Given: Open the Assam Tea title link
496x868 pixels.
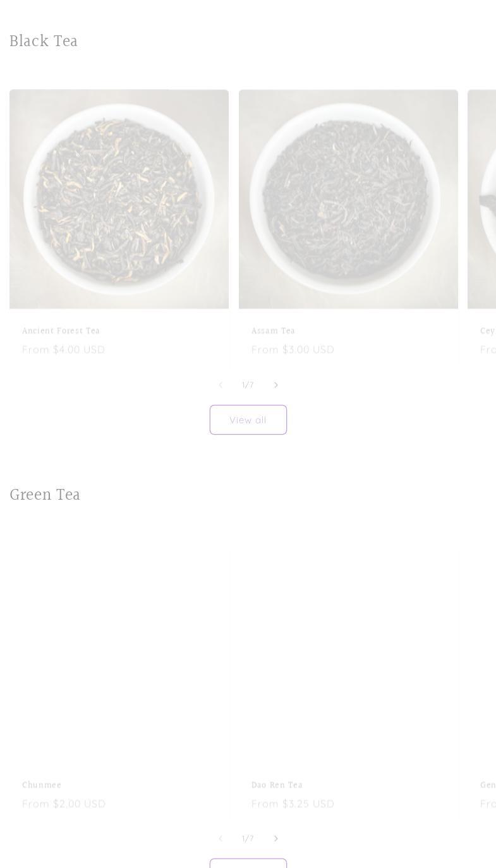Looking at the screenshot, I should pos(273,331).
